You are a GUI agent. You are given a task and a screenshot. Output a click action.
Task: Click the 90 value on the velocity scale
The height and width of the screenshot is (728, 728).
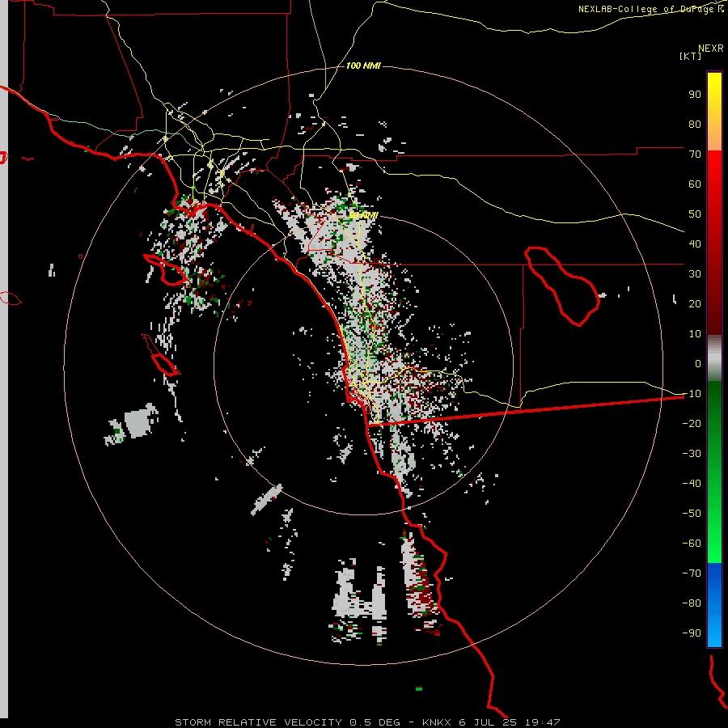tap(695, 95)
